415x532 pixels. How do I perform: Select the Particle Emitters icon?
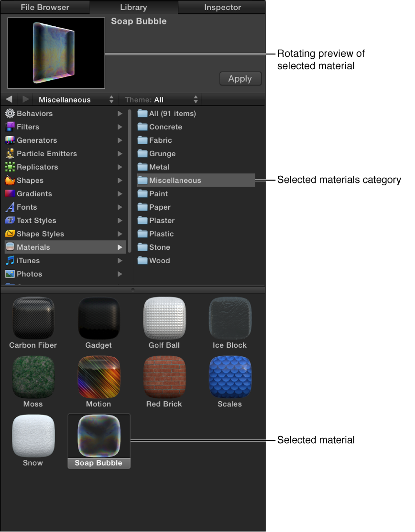(10, 154)
